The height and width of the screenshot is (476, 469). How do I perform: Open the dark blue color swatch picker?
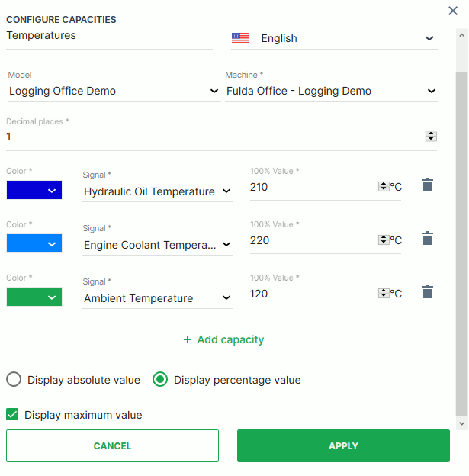(x=34, y=191)
